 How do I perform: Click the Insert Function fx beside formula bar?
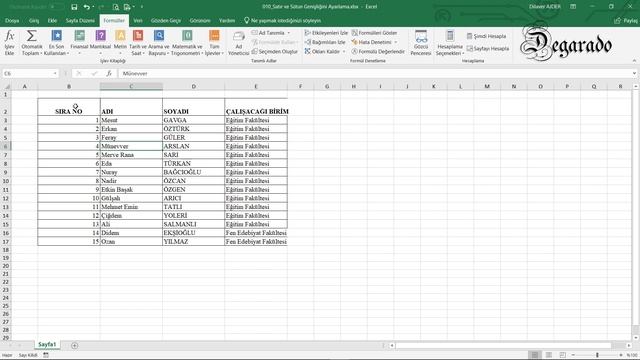point(109,73)
